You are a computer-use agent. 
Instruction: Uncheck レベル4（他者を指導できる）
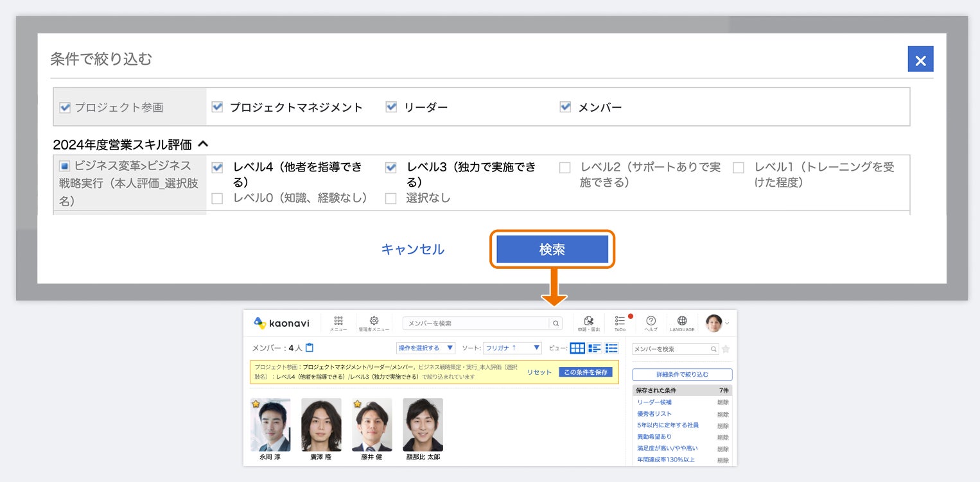click(x=217, y=168)
